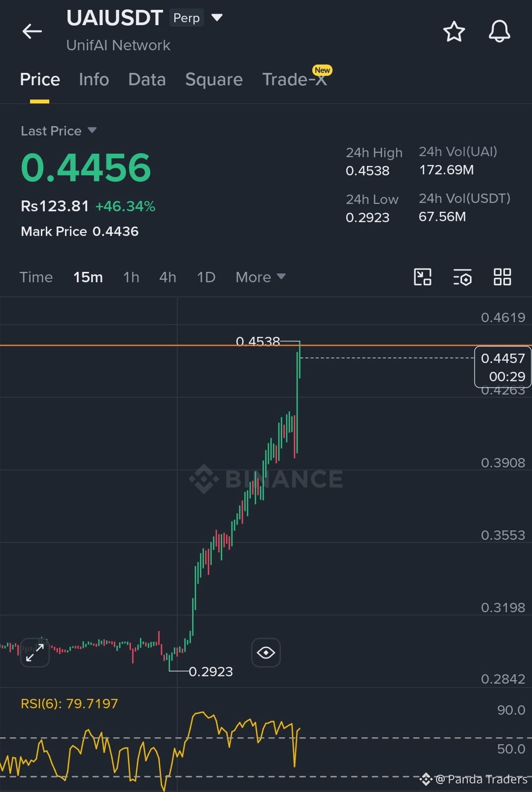Add UAIUSDT to favorites with star icon
This screenshot has width=532, height=792.
click(454, 32)
